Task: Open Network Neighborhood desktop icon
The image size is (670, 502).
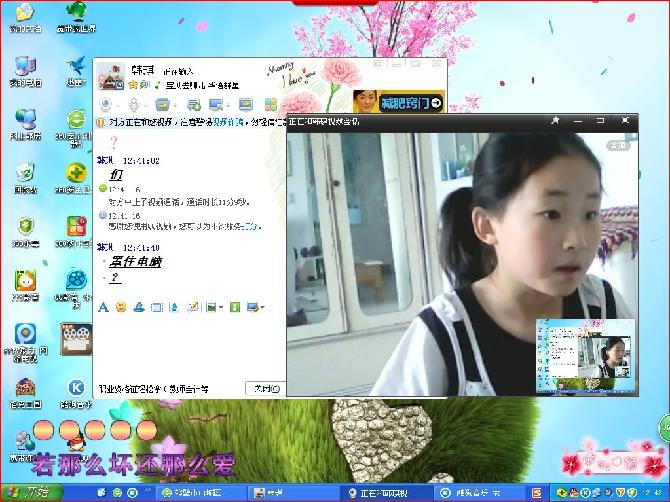Action: click(25, 125)
